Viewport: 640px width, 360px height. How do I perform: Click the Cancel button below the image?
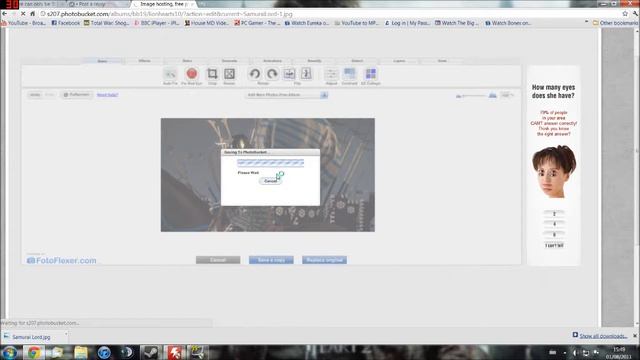[218, 260]
